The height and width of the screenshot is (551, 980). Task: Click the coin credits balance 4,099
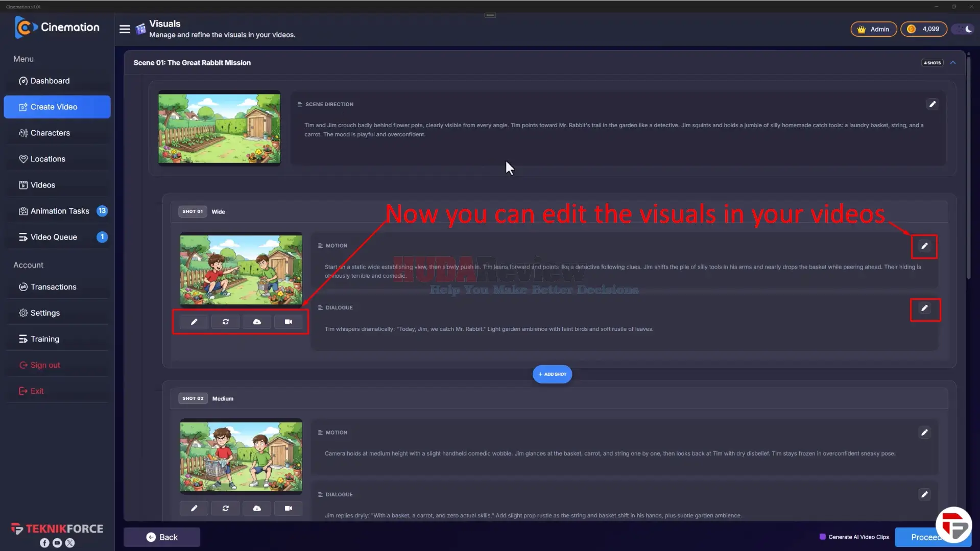(x=923, y=29)
